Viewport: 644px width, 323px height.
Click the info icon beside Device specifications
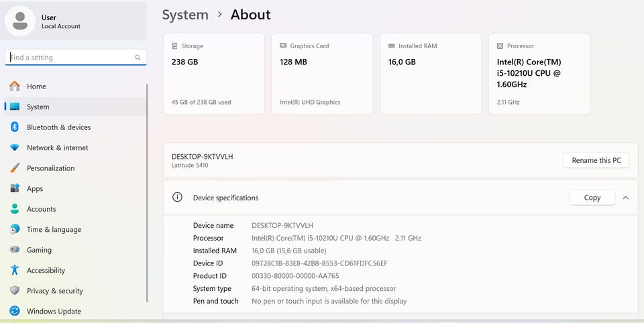click(177, 198)
